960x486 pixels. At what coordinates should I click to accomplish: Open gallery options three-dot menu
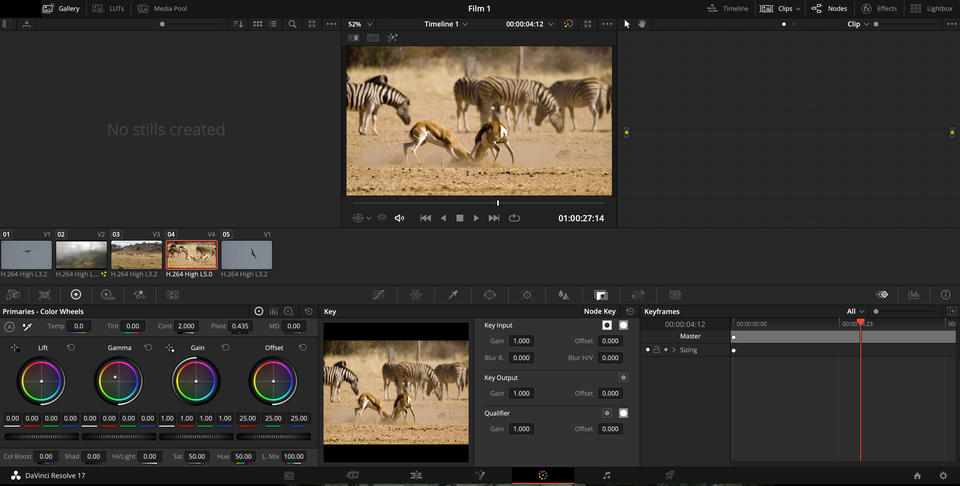click(331, 24)
